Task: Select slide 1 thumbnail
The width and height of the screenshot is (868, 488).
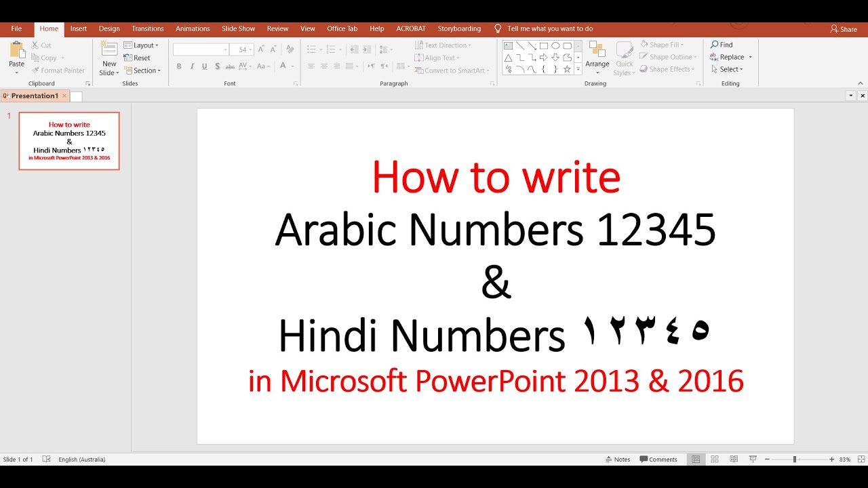Action: pos(69,141)
